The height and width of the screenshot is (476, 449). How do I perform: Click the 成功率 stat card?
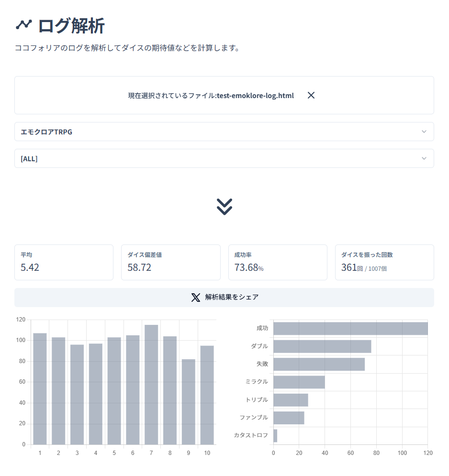(278, 262)
